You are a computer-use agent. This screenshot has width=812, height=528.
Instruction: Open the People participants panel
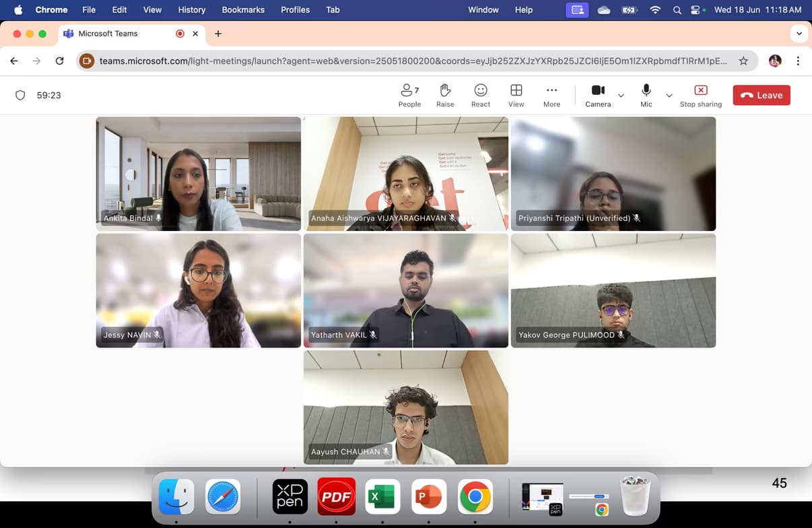(409, 96)
